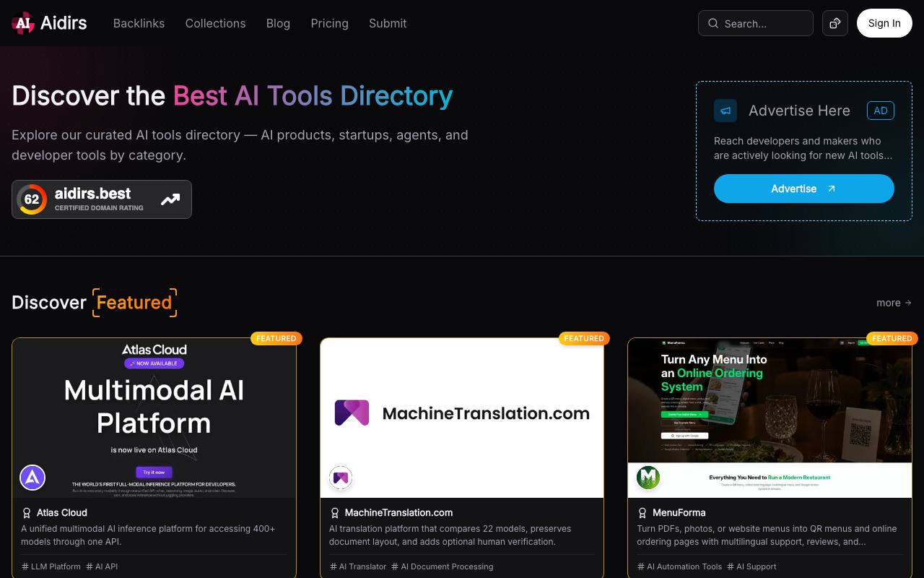Click the AD badge beside Advertise Here
The height and width of the screenshot is (578, 924).
[x=881, y=111]
